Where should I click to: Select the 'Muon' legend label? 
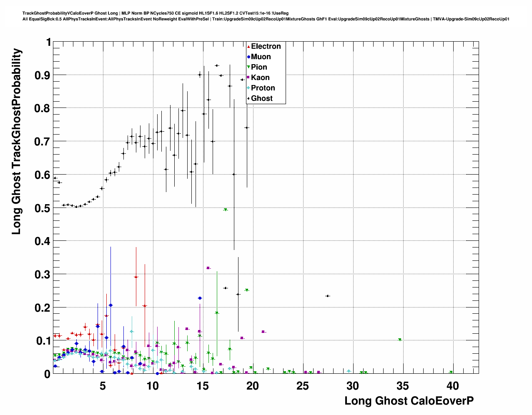(x=261, y=57)
